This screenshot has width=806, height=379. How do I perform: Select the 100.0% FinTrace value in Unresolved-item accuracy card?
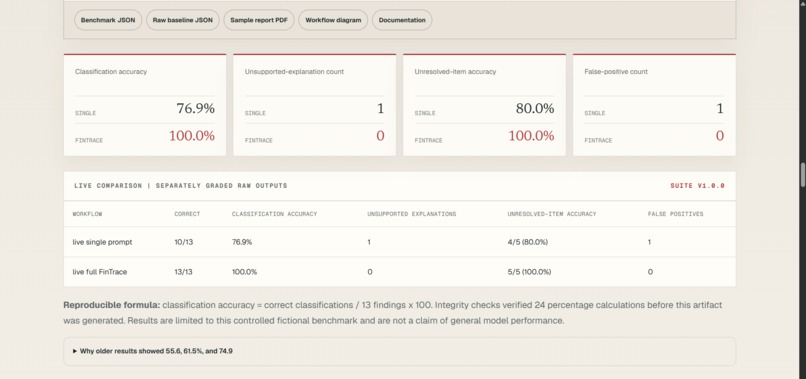531,136
